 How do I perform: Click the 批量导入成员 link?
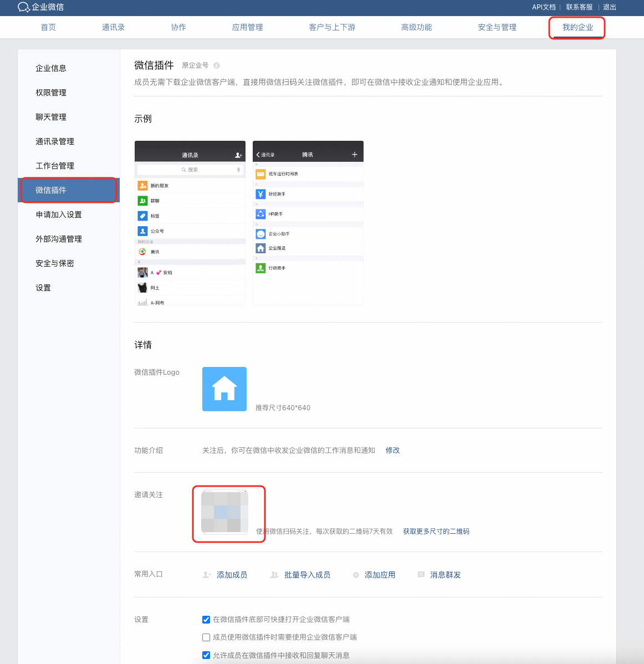308,575
